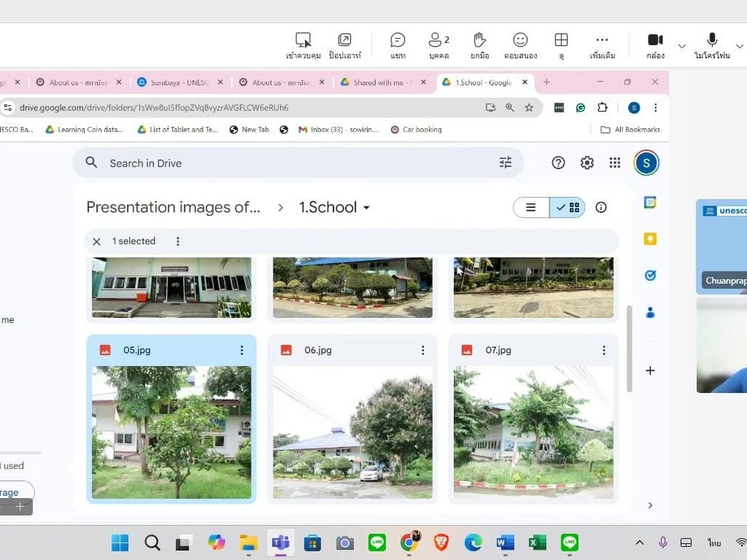
Task: Select the 06.jpg image thumbnail
Action: click(x=352, y=432)
